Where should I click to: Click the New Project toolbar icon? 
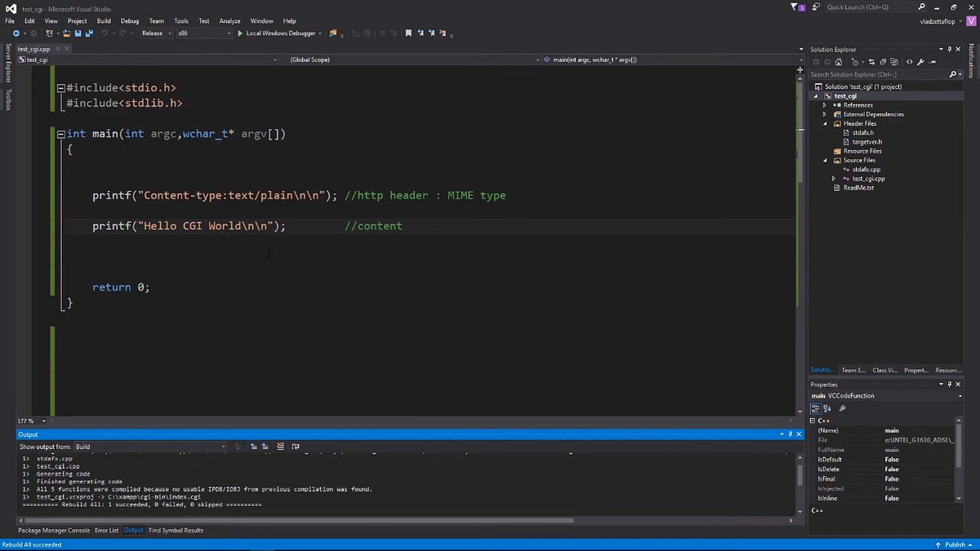pos(50,33)
